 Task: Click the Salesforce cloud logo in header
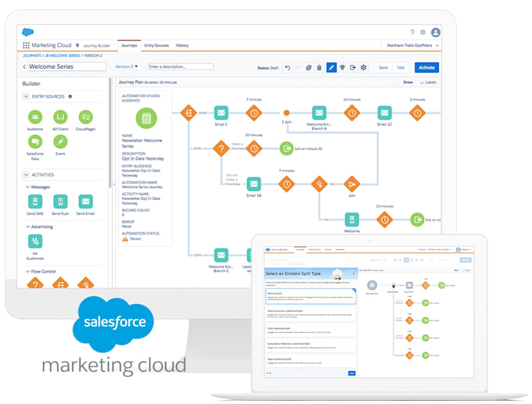click(x=28, y=32)
